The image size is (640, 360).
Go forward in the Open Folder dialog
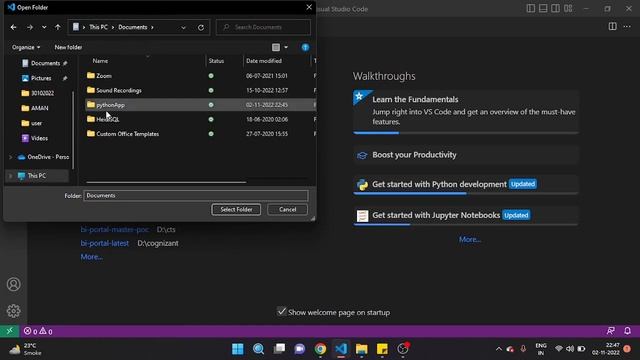tap(30, 27)
